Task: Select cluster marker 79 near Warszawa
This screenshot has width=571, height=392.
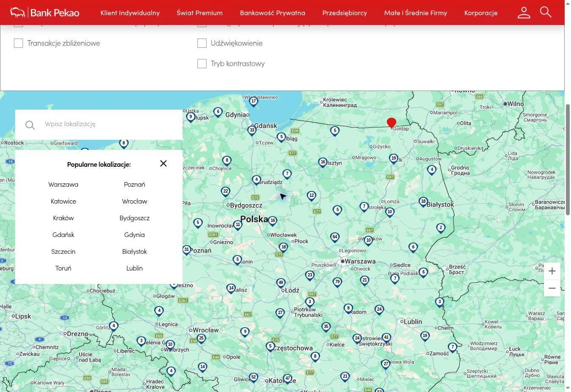Action: click(x=337, y=282)
